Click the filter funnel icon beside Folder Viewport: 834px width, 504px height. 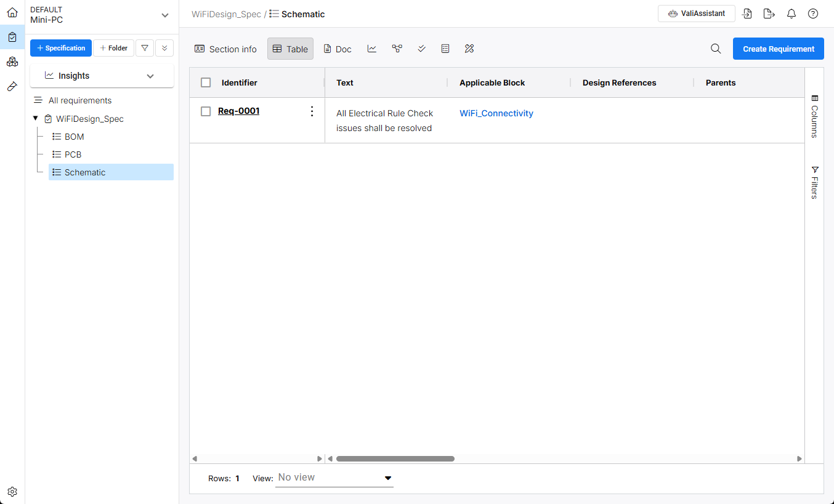click(x=145, y=48)
